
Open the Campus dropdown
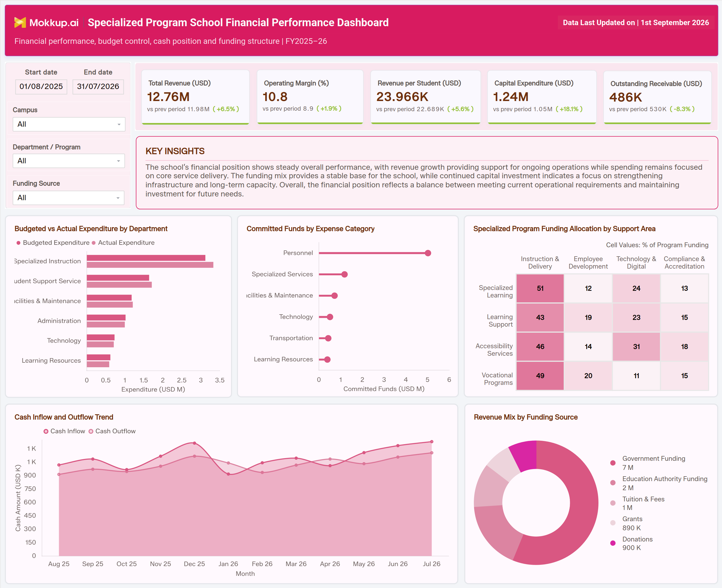coord(69,124)
